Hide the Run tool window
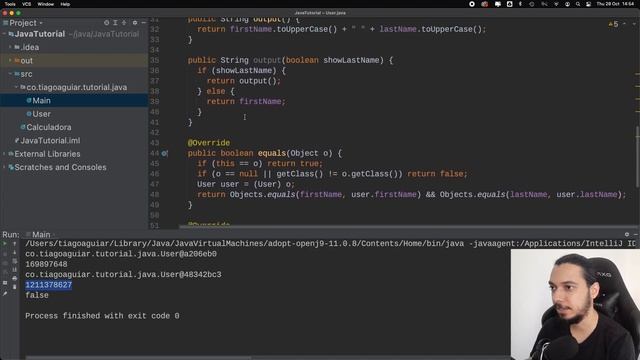The image size is (640, 360). 636,234
